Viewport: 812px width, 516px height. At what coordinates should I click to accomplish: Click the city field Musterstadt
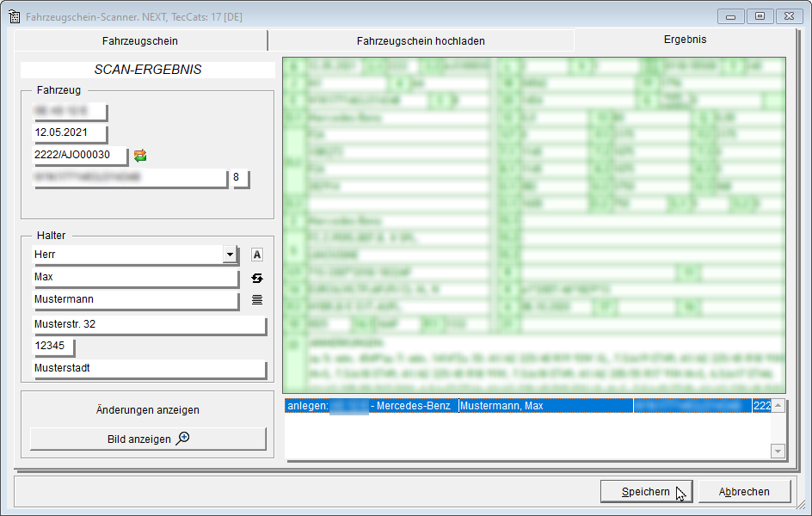pos(149,368)
